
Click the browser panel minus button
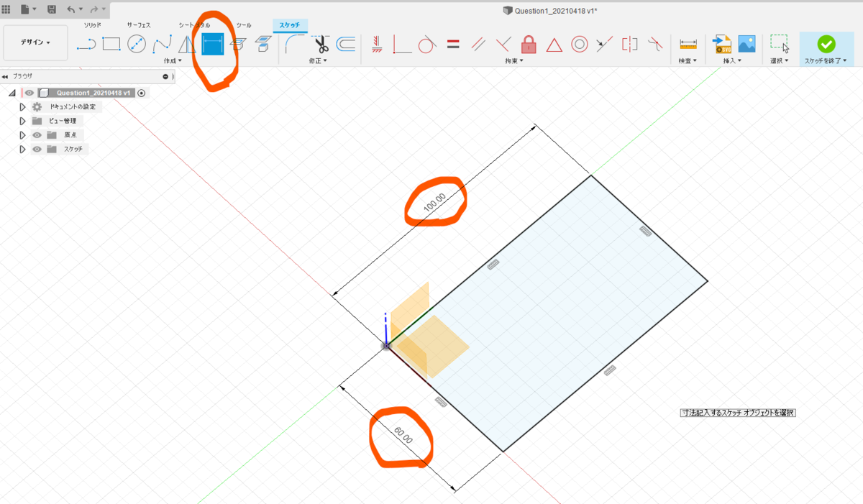165,76
